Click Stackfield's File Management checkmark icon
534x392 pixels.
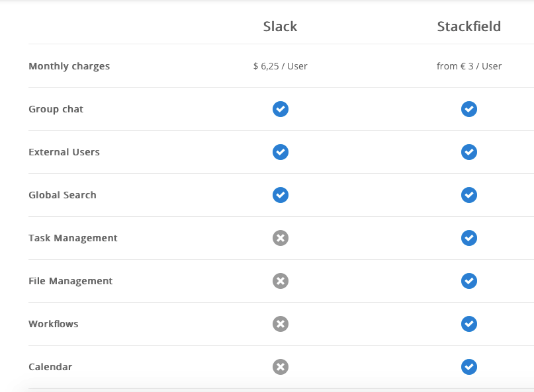(x=469, y=281)
